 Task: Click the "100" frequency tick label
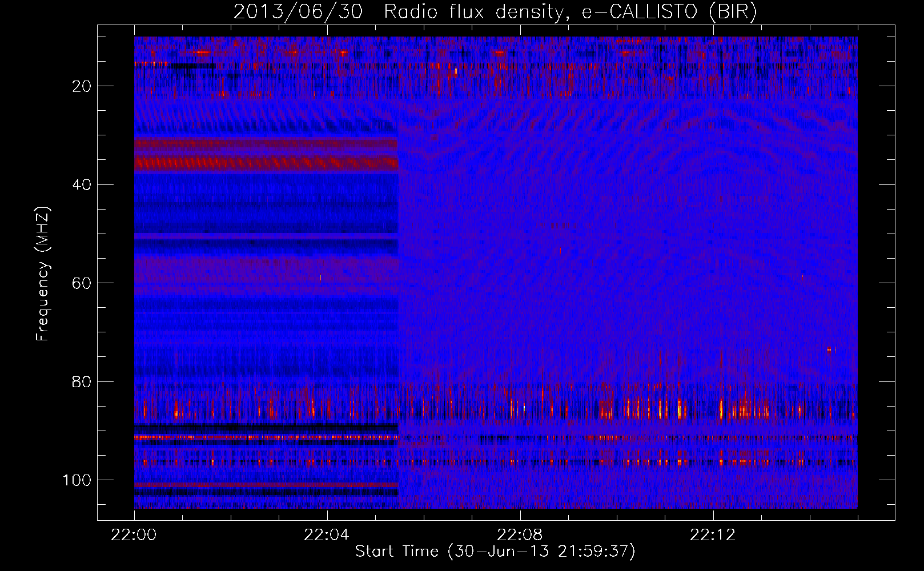coord(77,480)
